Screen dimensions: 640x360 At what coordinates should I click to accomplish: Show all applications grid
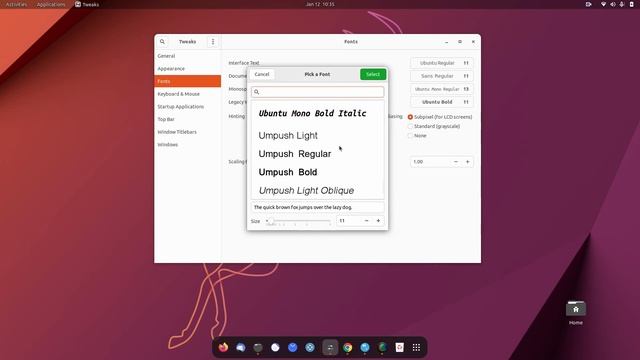[x=416, y=347]
